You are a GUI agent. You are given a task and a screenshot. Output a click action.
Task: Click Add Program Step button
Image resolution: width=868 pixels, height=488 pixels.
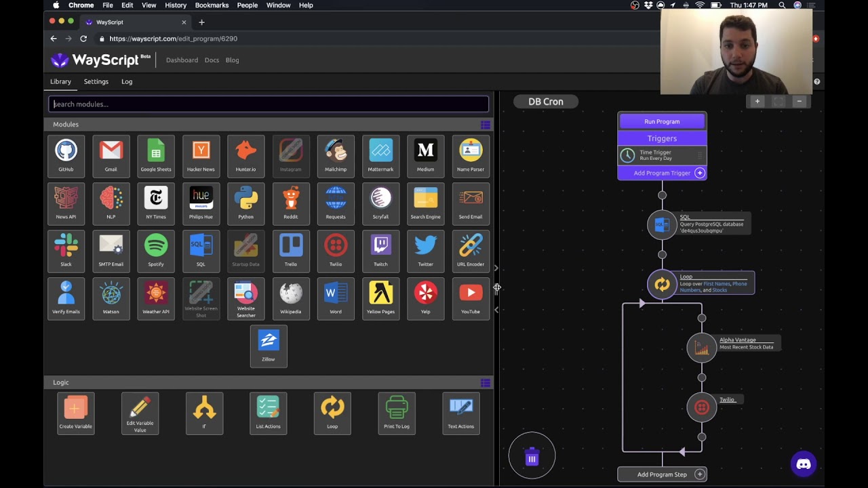(x=662, y=474)
